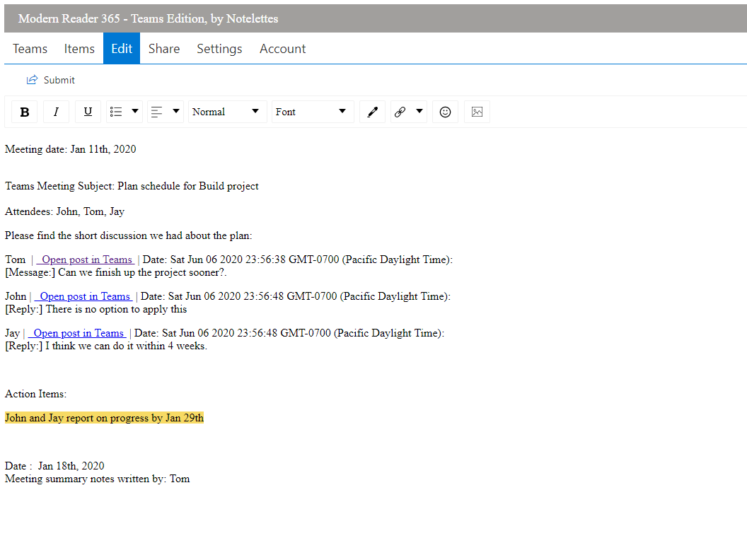
Task: Open the alignment dropdown arrow
Action: point(176,112)
